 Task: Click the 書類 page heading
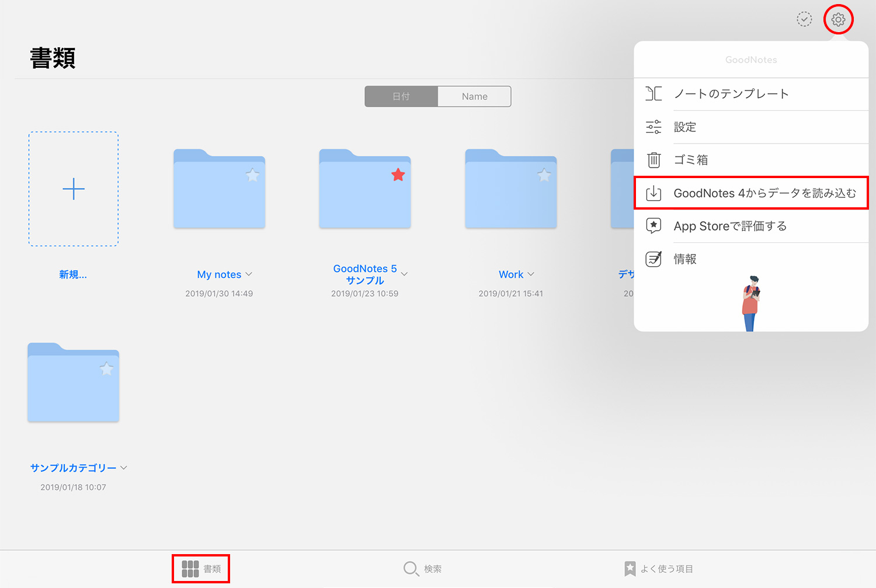click(53, 58)
